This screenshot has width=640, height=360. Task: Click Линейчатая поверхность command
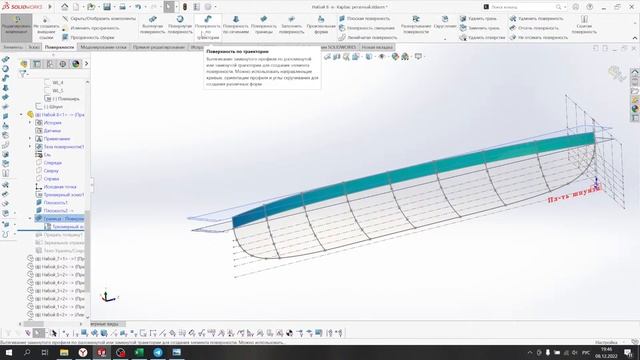(x=368, y=37)
